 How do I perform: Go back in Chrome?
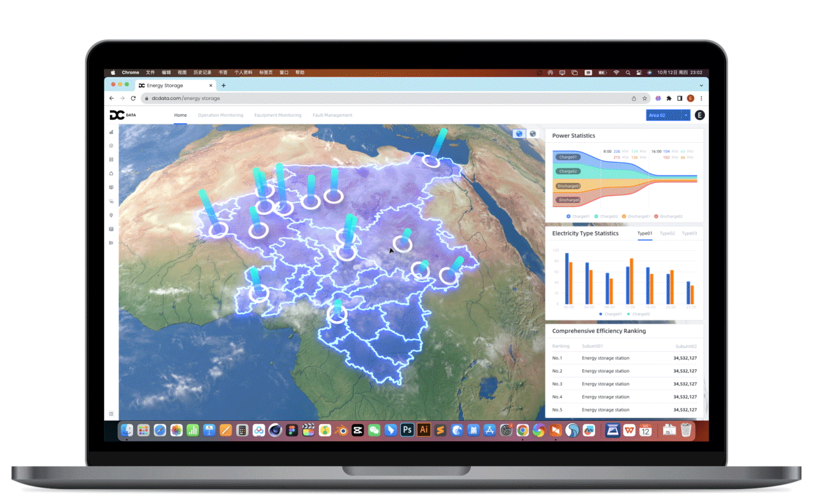111,98
